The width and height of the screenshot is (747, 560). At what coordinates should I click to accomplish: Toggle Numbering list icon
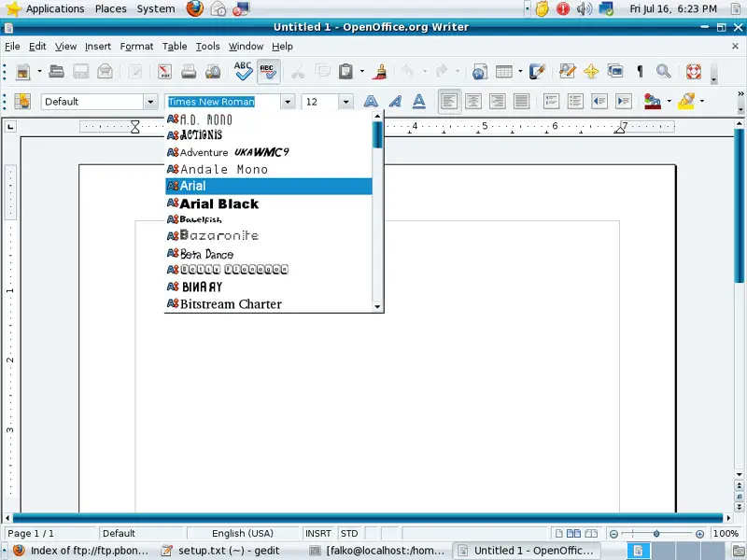(x=551, y=101)
